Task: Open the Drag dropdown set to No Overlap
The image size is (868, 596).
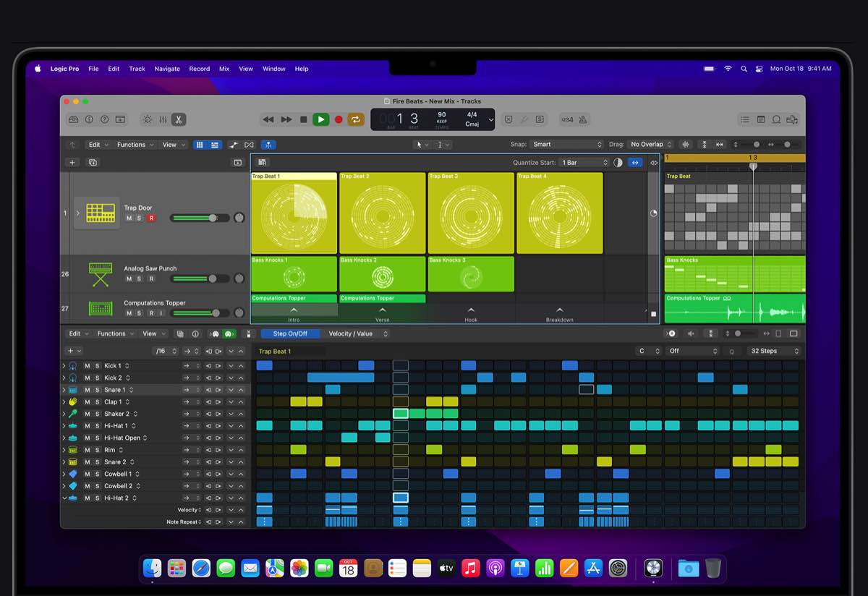Action: click(x=651, y=145)
